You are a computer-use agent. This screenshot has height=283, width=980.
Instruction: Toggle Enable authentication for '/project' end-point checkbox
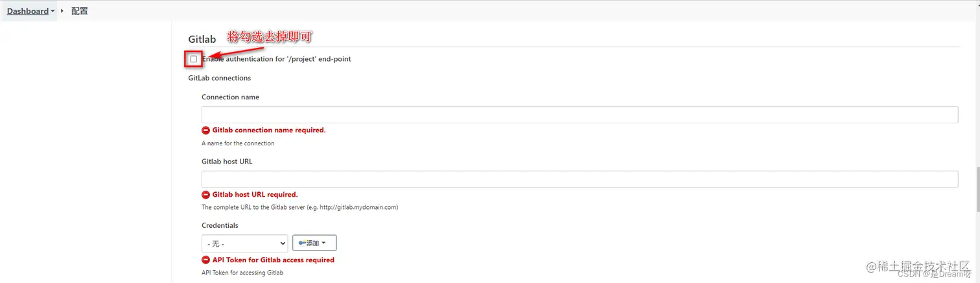coord(194,59)
